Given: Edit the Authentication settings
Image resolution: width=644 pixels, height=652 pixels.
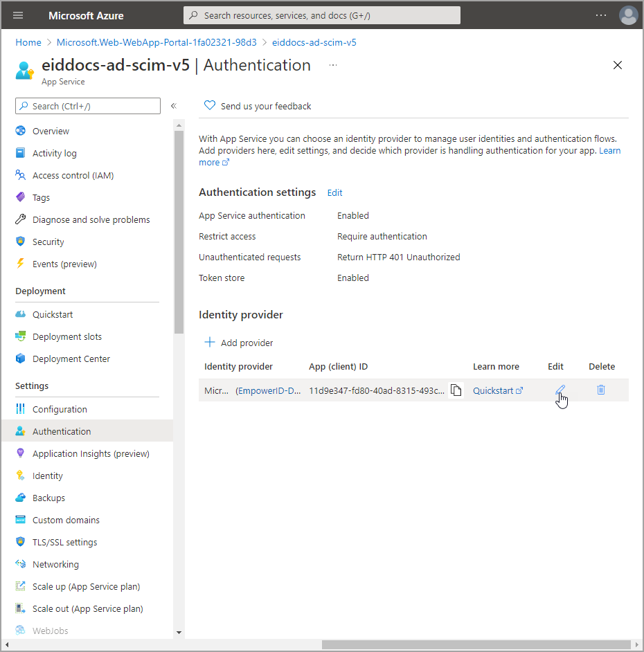Looking at the screenshot, I should [334, 192].
